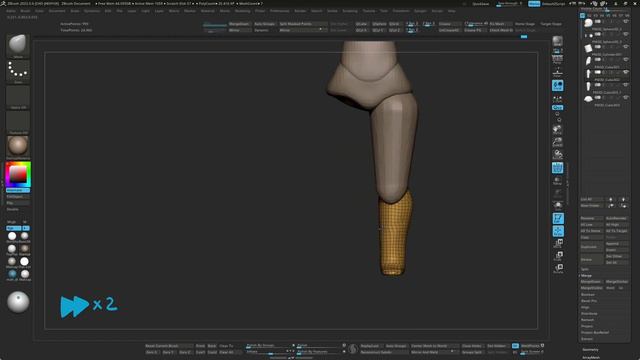The width and height of the screenshot is (640, 360).
Task: Pick a color in the color picker square
Action: [18, 175]
